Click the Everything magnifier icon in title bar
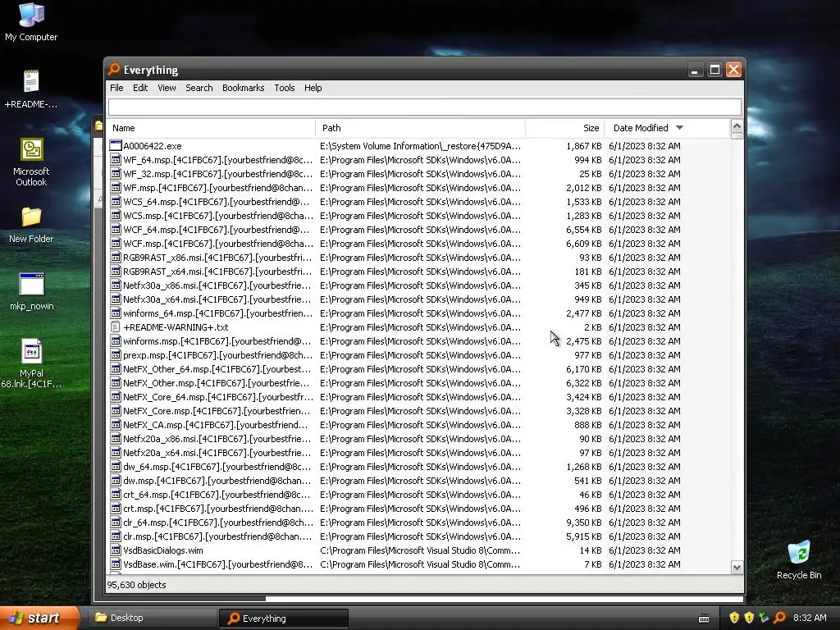The height and width of the screenshot is (630, 840). point(113,69)
